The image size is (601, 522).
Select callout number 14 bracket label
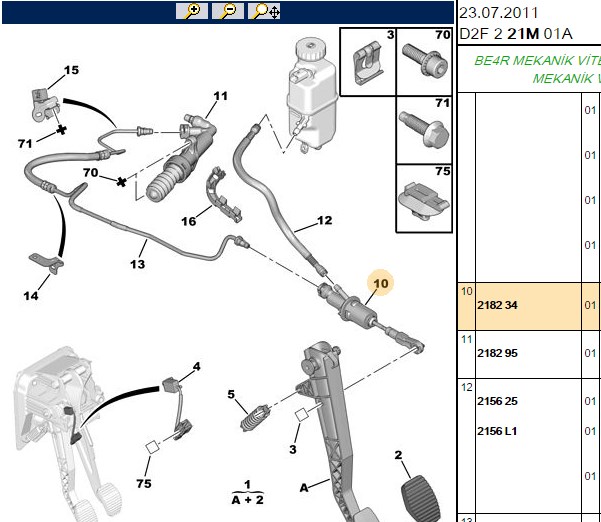pos(31,296)
